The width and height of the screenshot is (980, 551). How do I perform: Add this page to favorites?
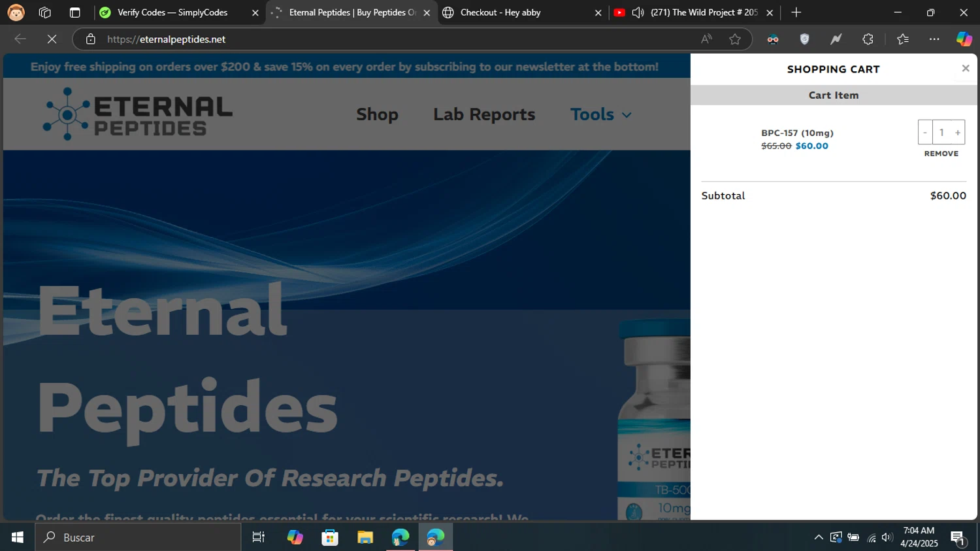click(x=735, y=39)
